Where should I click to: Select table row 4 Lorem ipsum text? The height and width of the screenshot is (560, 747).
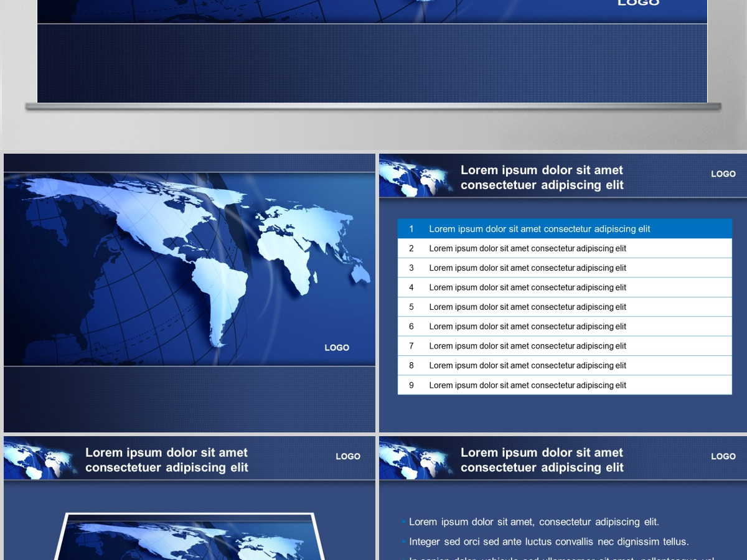[x=527, y=287]
